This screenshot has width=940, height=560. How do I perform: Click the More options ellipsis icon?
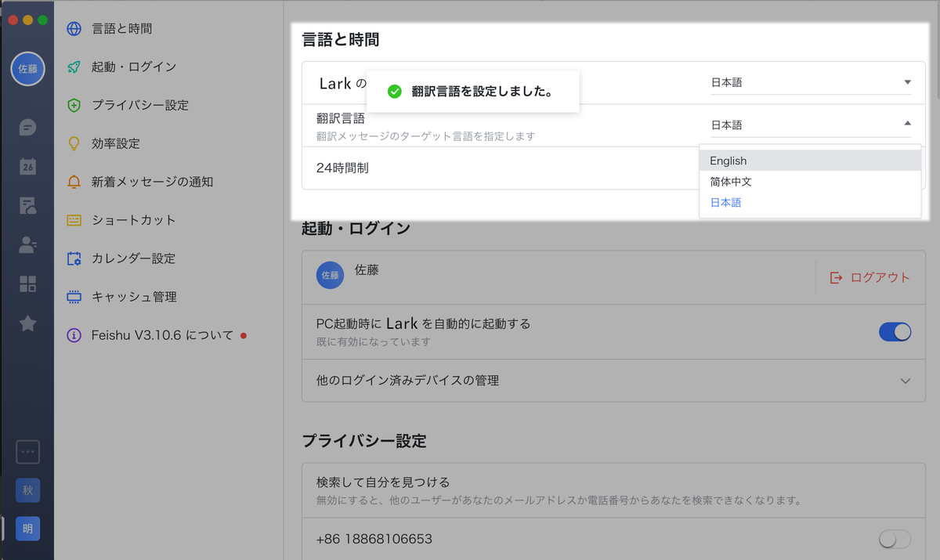coord(27,452)
